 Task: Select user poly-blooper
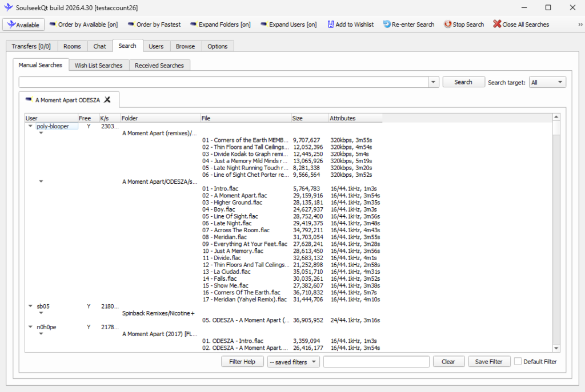pyautogui.click(x=53, y=126)
